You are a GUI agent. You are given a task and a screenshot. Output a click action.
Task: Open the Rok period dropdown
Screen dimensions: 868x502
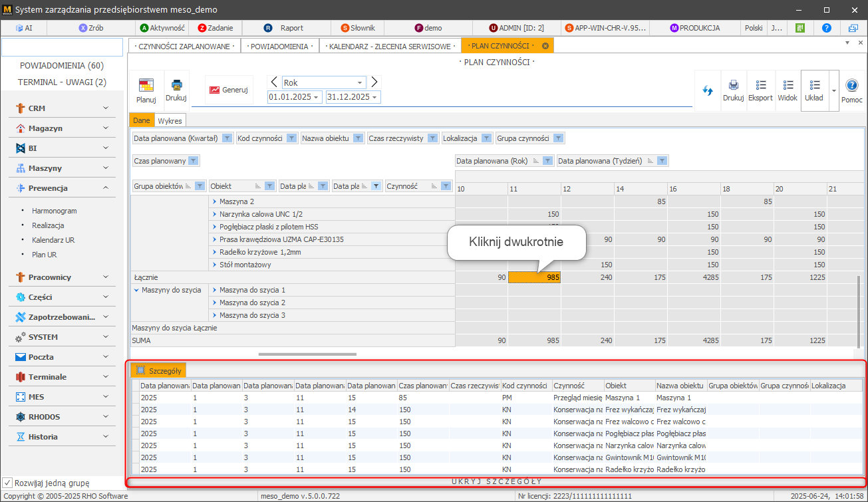(360, 82)
